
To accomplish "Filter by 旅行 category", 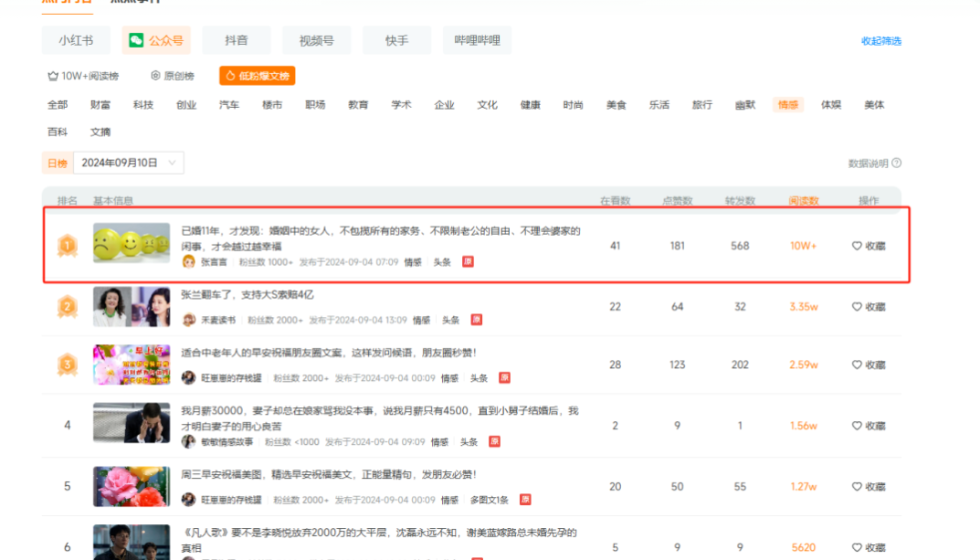I will tap(701, 105).
